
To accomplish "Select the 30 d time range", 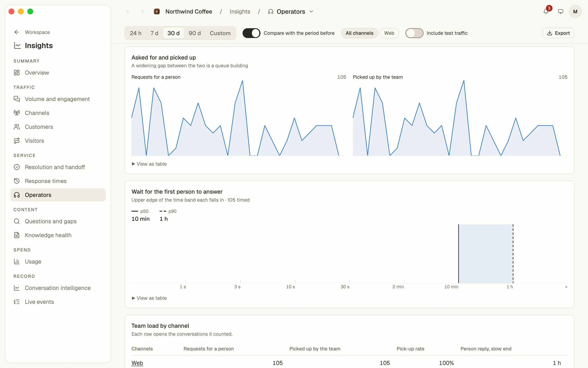I will click(174, 33).
